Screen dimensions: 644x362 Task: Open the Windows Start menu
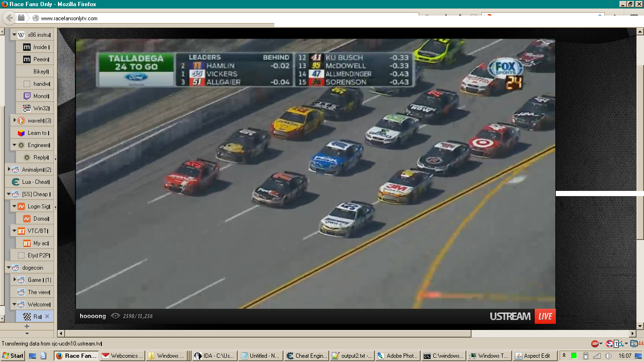point(13,356)
